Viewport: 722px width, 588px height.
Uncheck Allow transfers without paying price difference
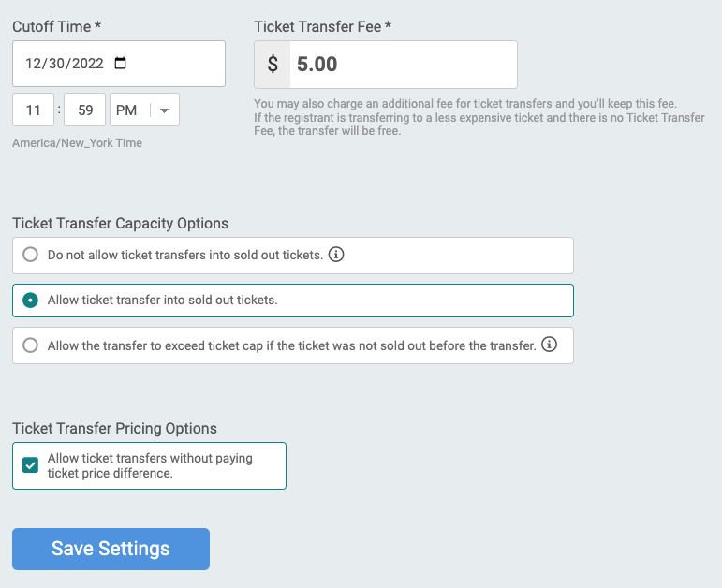click(30, 465)
